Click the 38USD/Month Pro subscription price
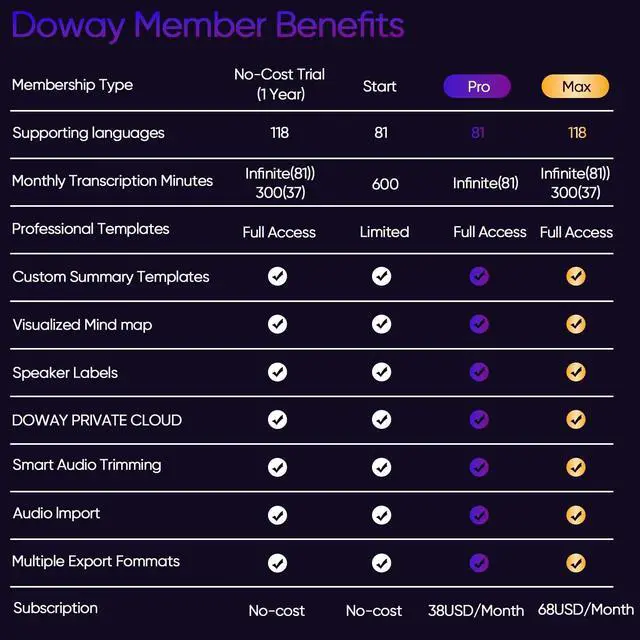Screen dimensions: 640x640 478,609
